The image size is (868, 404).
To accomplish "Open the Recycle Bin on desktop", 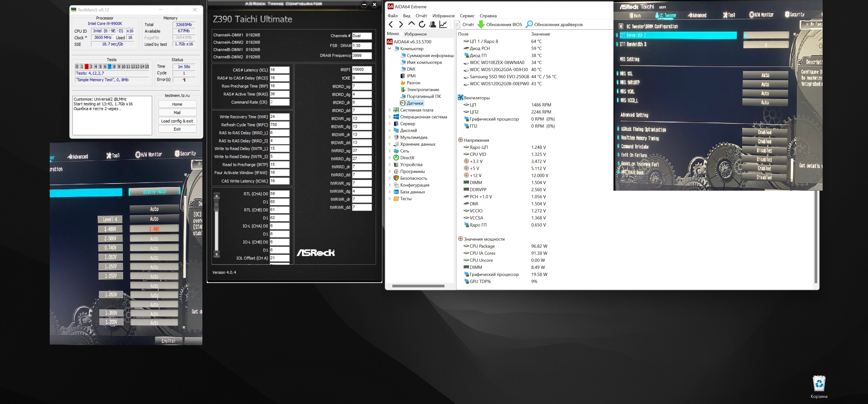I will click(819, 384).
